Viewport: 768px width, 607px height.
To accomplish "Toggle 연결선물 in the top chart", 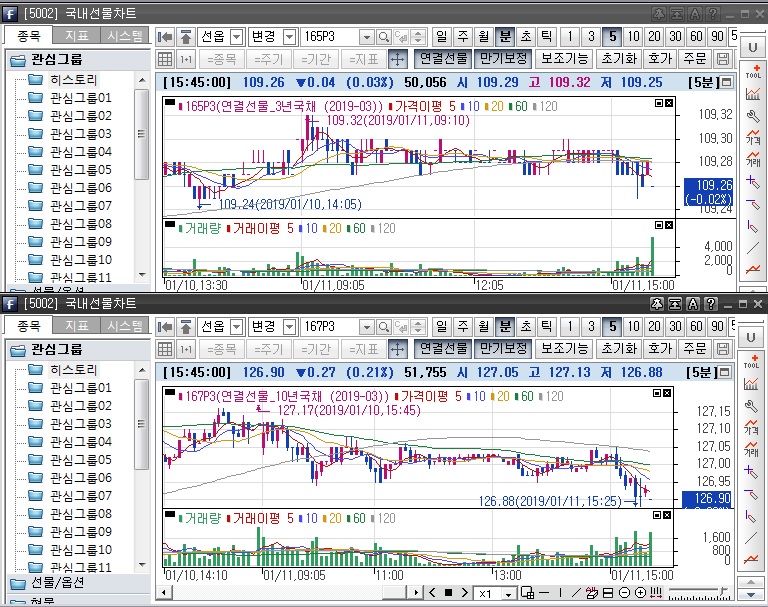I will pyautogui.click(x=442, y=59).
